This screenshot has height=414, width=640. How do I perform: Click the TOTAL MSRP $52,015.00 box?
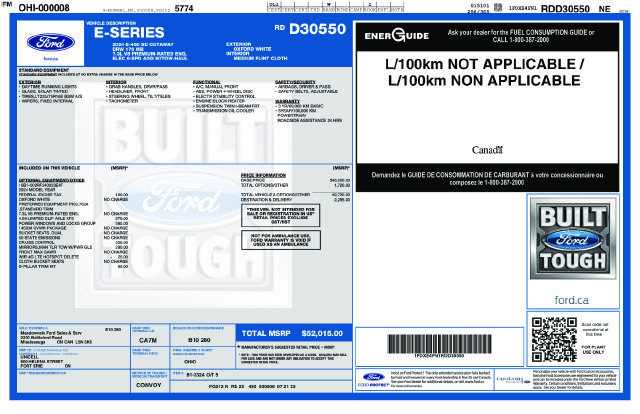point(293,333)
